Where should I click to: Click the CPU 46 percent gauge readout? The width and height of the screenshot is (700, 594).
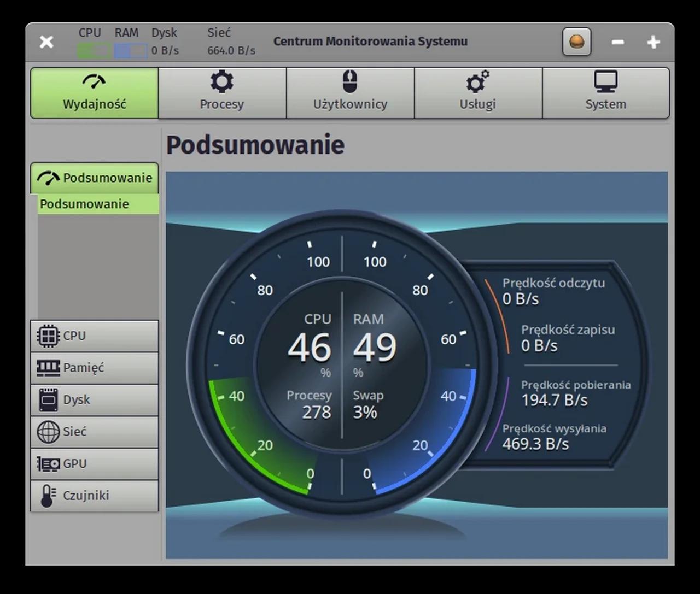point(310,347)
